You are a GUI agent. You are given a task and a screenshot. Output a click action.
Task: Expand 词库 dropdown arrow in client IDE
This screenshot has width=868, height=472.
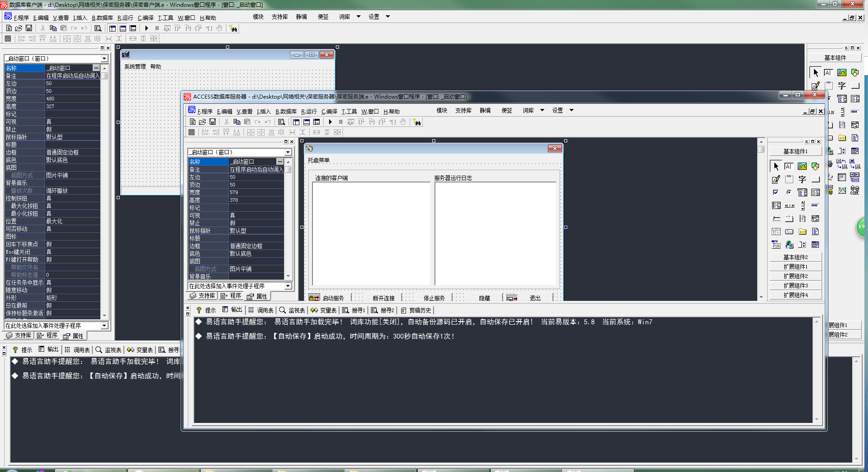(x=358, y=17)
